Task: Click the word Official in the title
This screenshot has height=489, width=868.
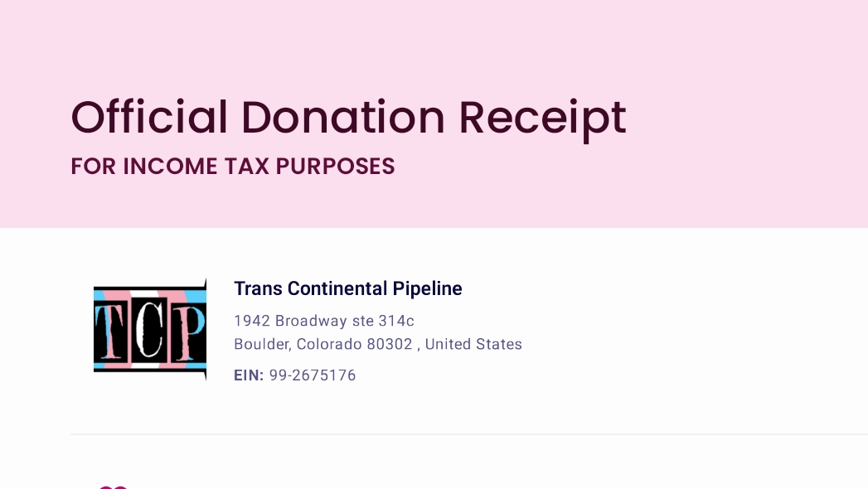Action: click(149, 117)
